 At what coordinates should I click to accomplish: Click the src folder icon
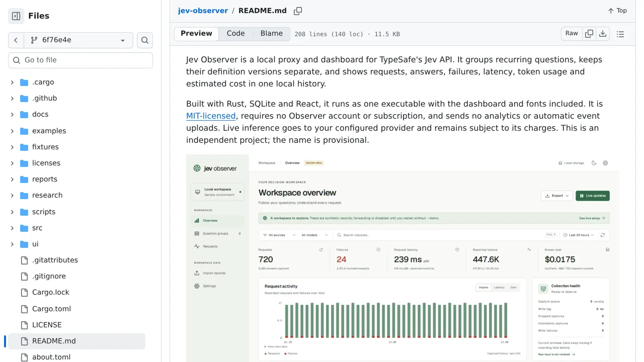(x=24, y=228)
